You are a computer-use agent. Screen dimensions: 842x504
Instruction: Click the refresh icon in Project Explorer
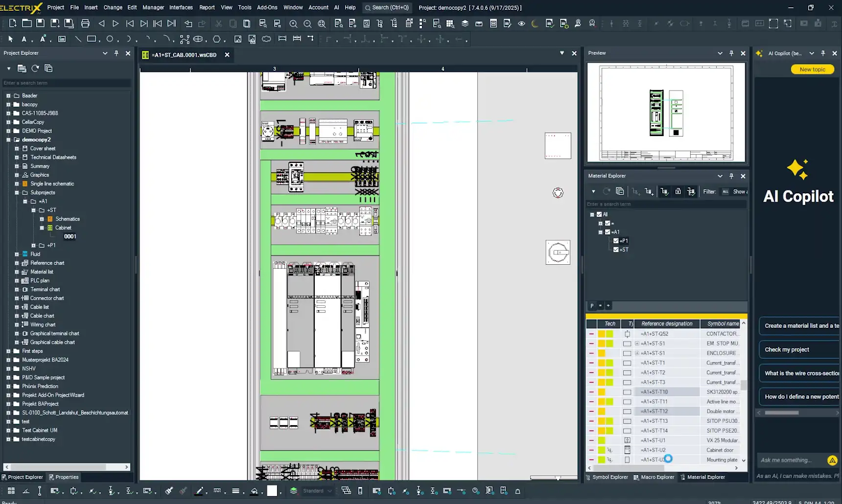click(x=35, y=69)
